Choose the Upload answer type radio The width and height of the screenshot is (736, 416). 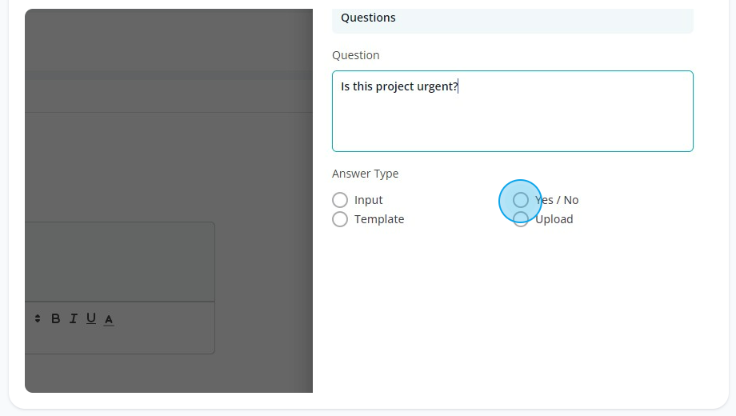tap(520, 219)
